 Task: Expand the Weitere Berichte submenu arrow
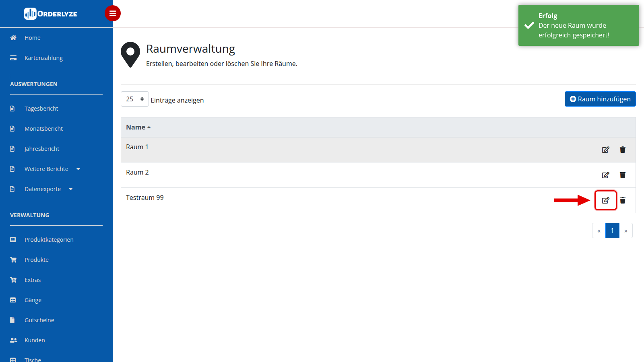point(78,169)
